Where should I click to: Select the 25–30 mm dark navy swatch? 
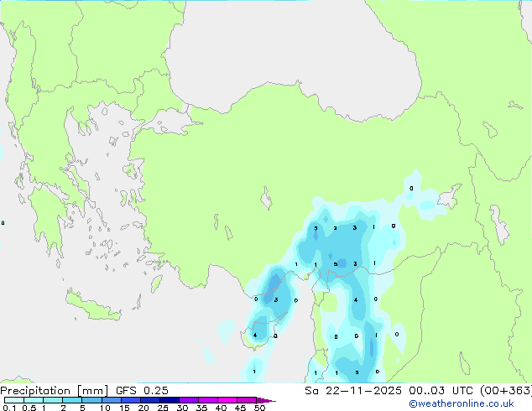[169, 400]
